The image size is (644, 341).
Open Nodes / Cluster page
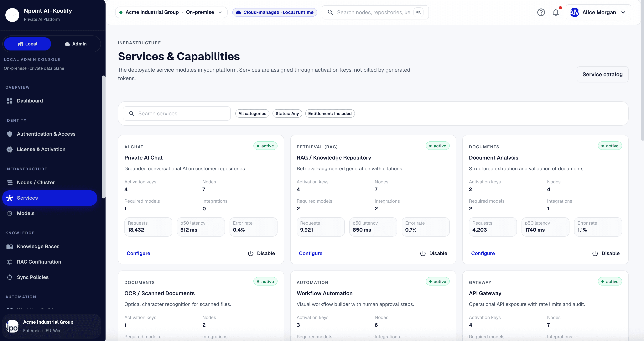(49, 182)
